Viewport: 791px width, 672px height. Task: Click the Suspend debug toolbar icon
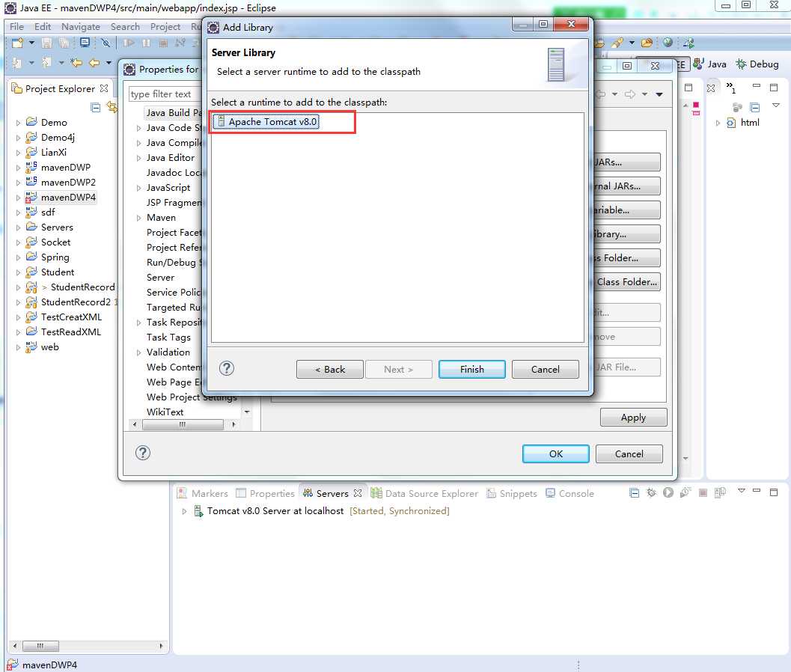pyautogui.click(x=146, y=43)
